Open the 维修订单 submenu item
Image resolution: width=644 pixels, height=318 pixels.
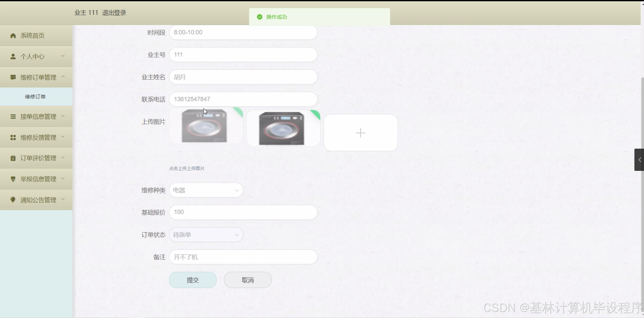(x=35, y=97)
